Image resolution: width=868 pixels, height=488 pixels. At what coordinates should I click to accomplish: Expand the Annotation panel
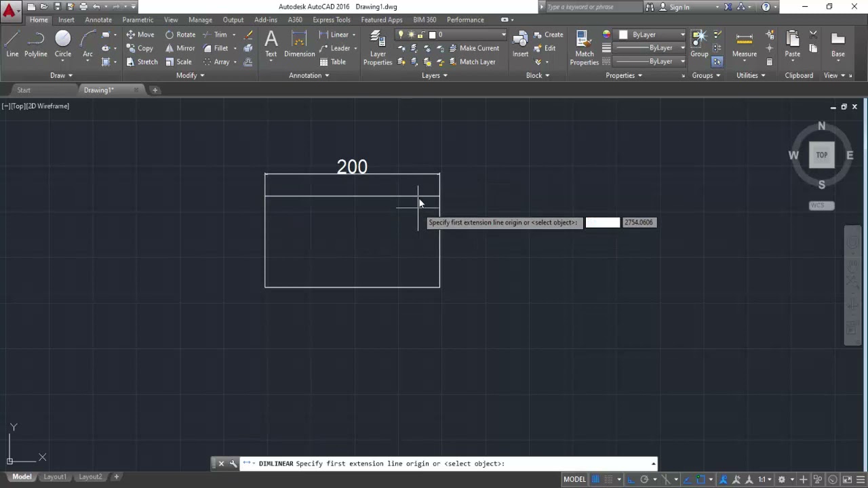[x=309, y=75]
